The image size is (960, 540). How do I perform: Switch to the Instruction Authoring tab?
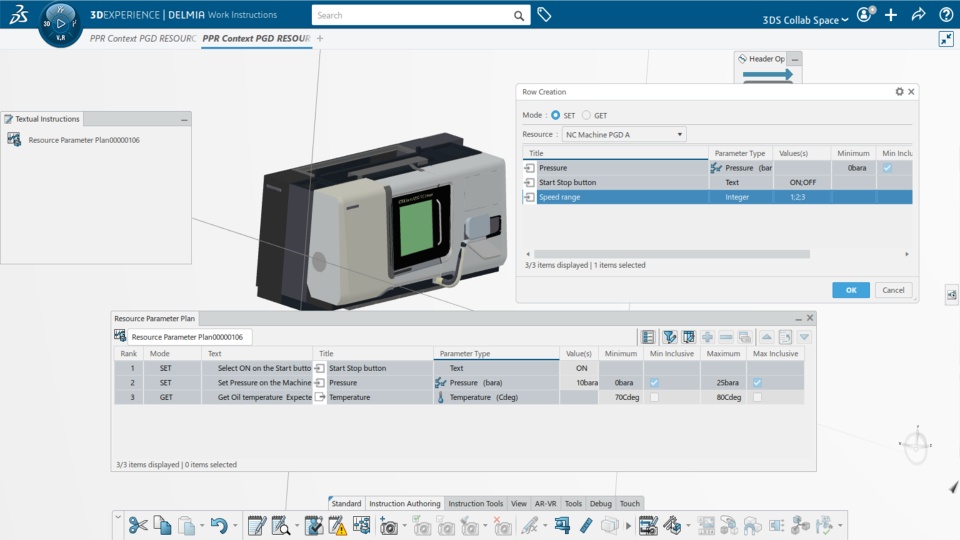tap(404, 504)
